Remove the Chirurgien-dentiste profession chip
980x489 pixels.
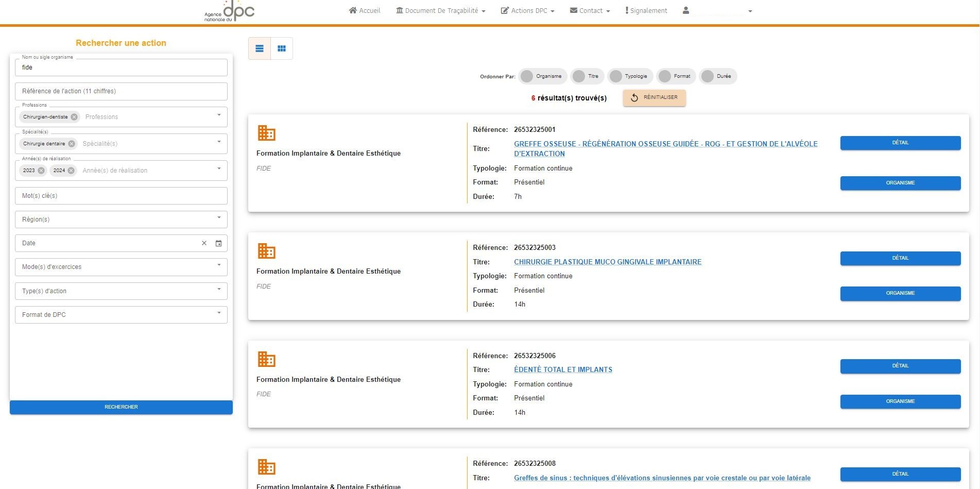click(74, 117)
